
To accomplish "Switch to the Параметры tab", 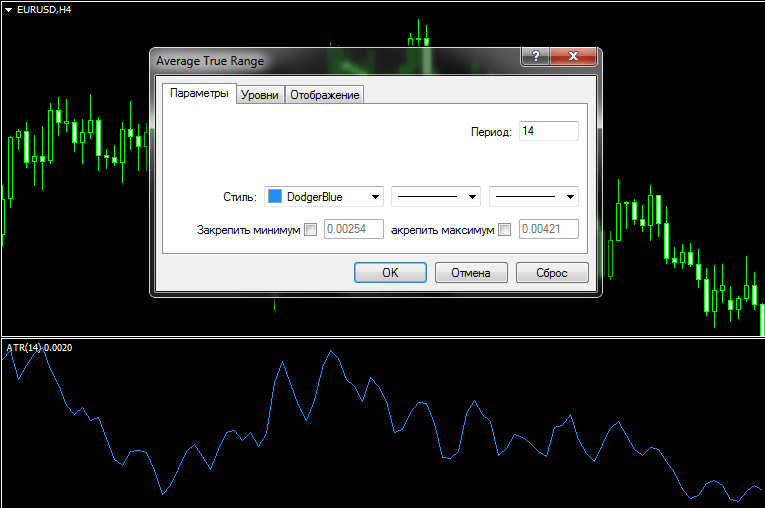I will 199,94.
